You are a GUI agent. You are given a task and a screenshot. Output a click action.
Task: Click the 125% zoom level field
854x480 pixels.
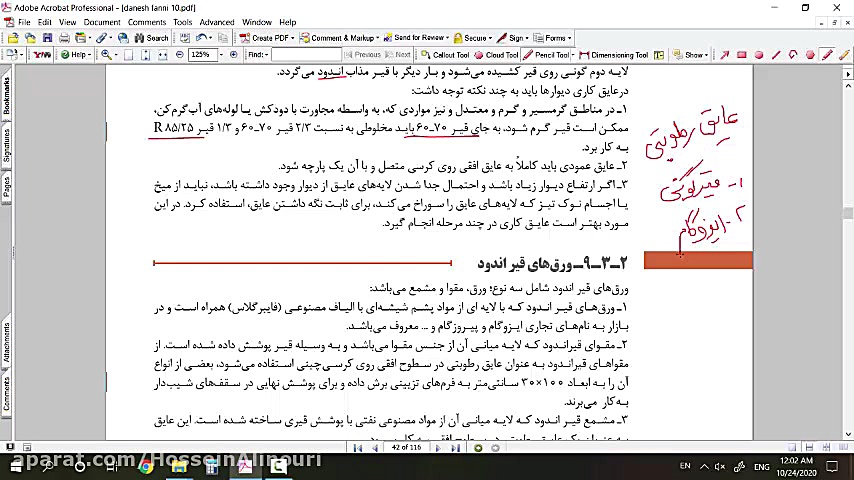(203, 54)
